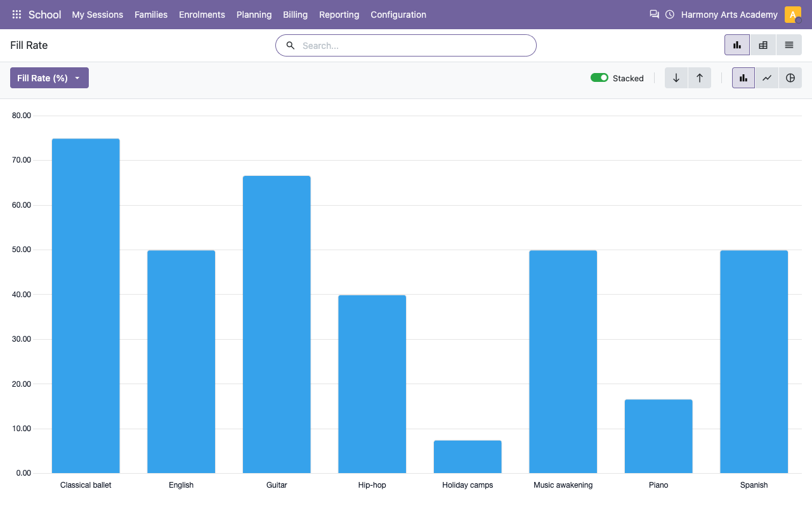The width and height of the screenshot is (812, 508).
Task: Click the Harmony Arts Academy company name
Action: tap(730, 15)
